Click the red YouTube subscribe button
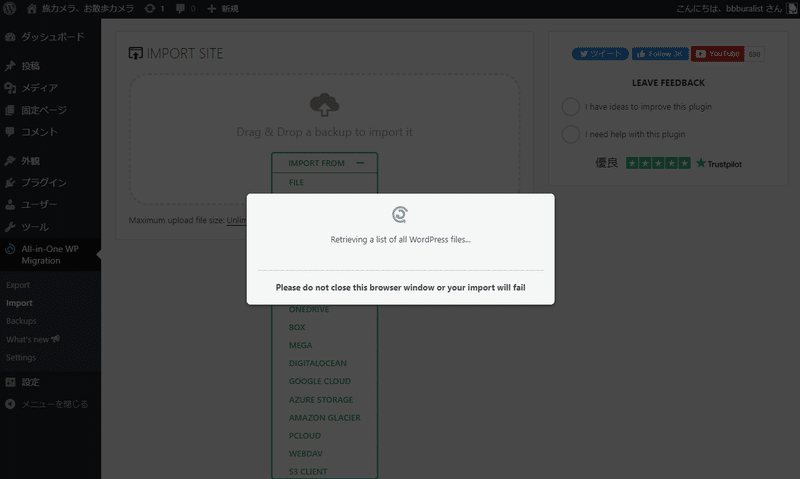800x479 pixels. (x=718, y=54)
